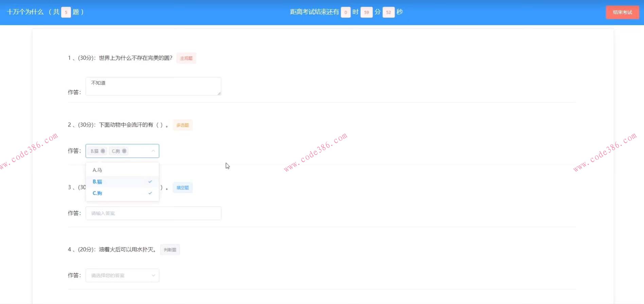Click the question count box showing 5

(66, 12)
